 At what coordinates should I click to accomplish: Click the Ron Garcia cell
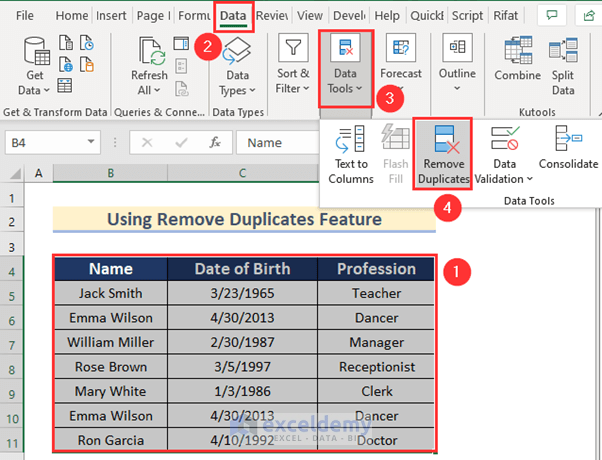(111, 440)
